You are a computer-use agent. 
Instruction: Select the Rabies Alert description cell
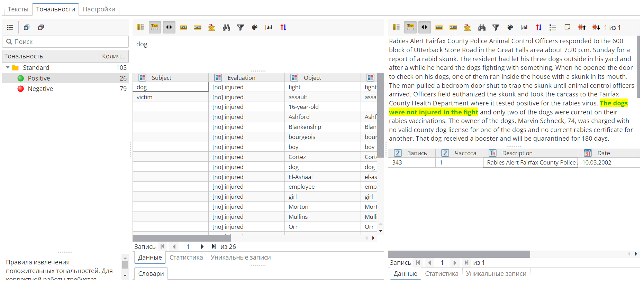(x=530, y=162)
